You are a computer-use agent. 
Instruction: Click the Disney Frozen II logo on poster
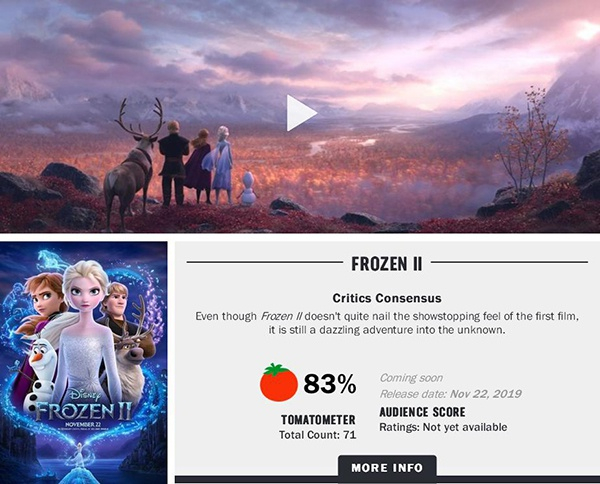pos(83,406)
